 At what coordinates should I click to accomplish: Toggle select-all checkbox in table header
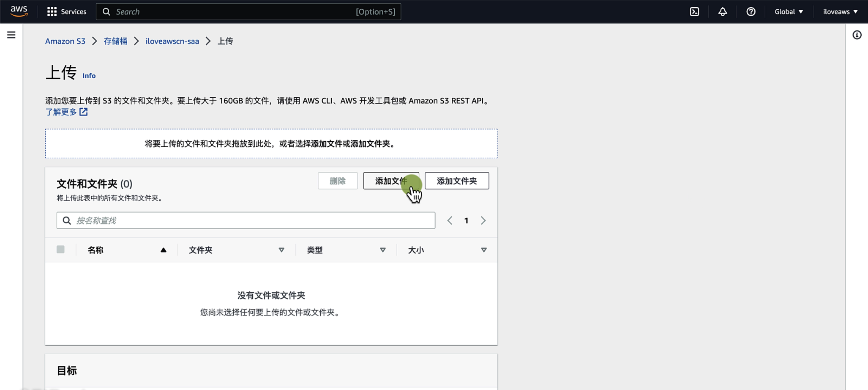coord(60,250)
